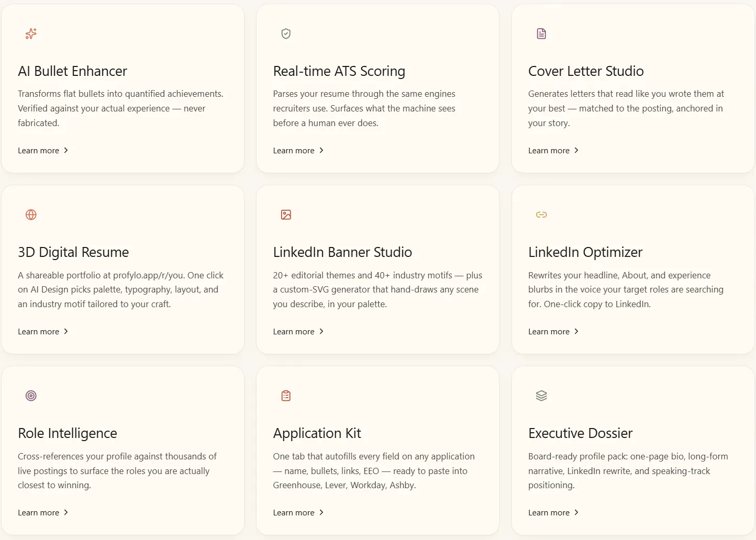The height and width of the screenshot is (540, 756).
Task: Click the document icon above Cover Letter Studio
Action: 541,34
